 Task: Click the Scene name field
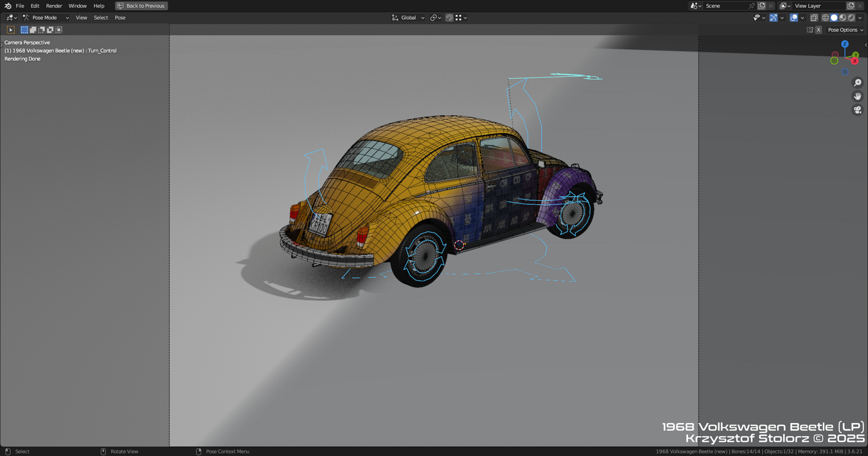pyautogui.click(x=725, y=6)
